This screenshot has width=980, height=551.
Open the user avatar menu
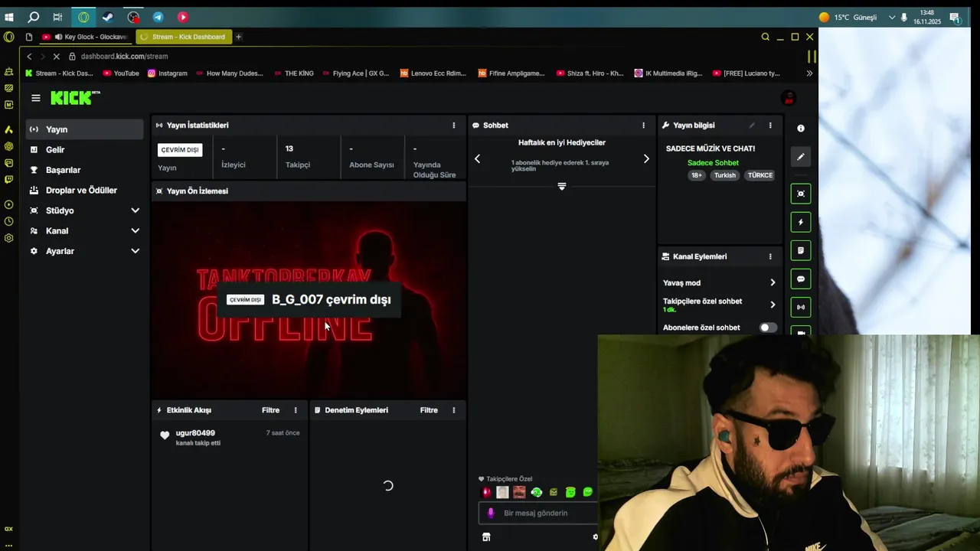pos(788,98)
